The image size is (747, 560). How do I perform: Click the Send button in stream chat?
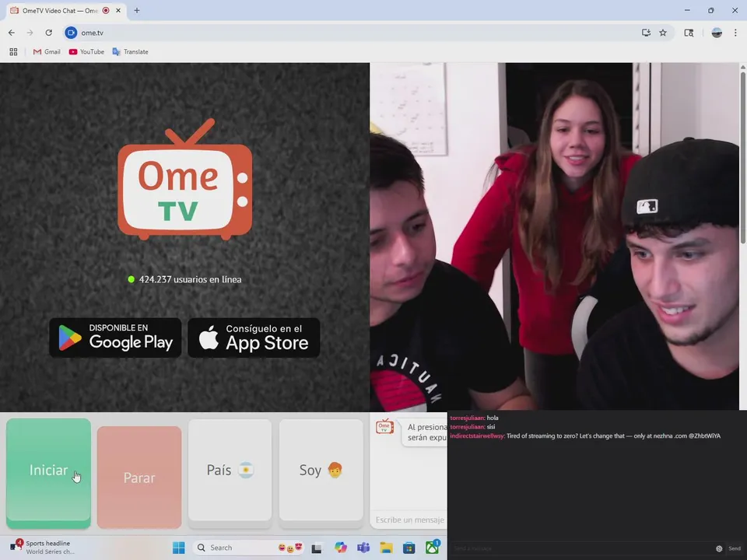click(x=735, y=548)
